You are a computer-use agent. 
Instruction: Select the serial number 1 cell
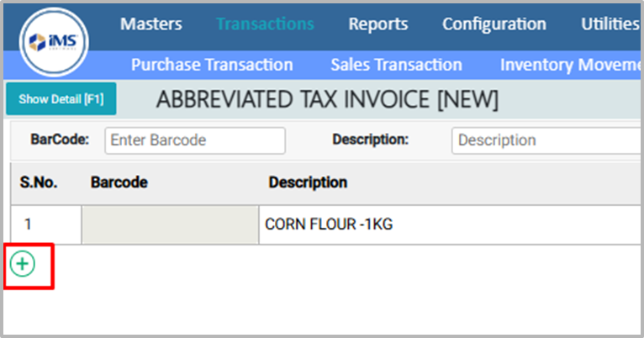(x=45, y=224)
